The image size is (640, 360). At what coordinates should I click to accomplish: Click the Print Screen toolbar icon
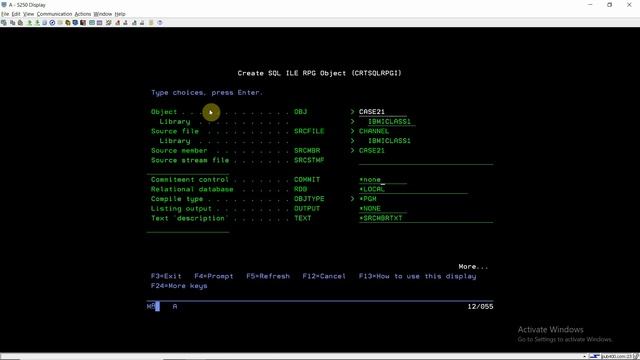coord(4,23)
